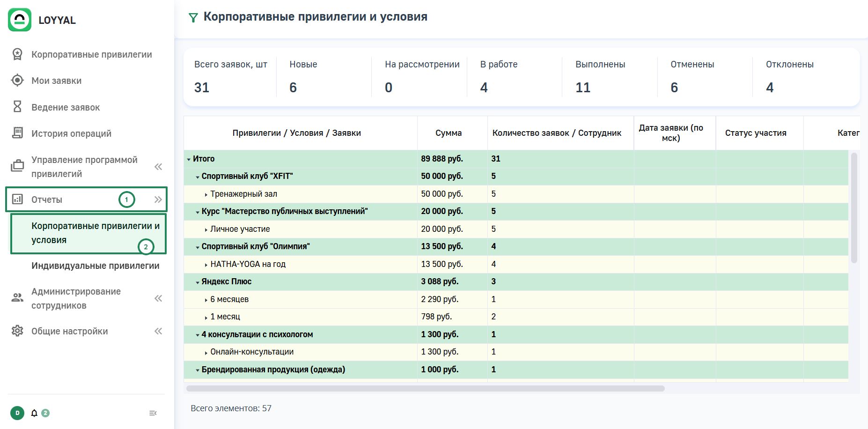Open the Отчеты menu section
Screen dimensions: 868x429
tap(47, 200)
